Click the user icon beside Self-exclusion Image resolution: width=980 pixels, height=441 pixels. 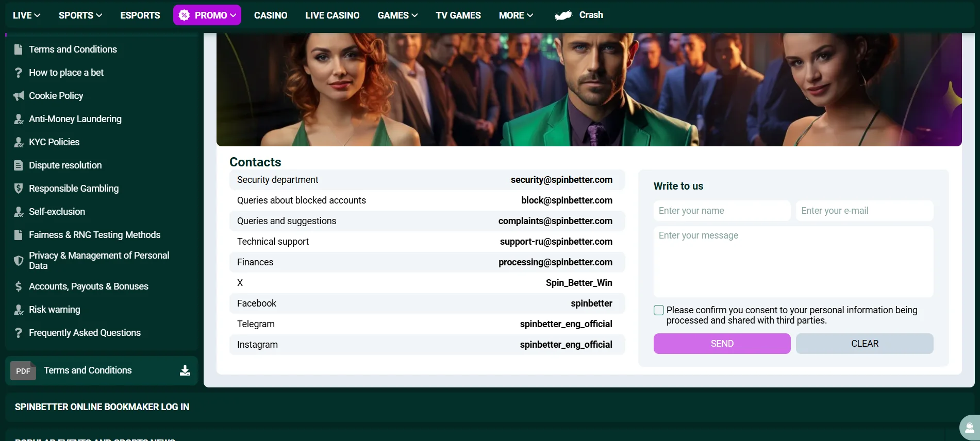tap(19, 212)
